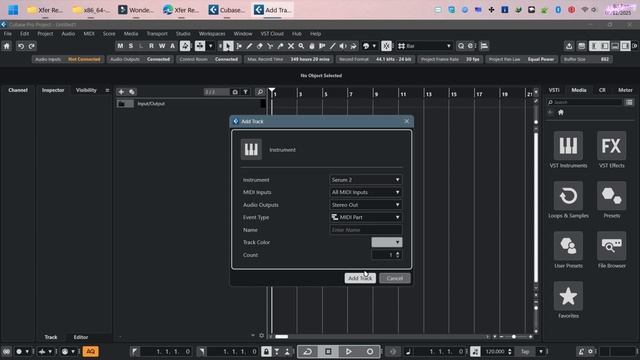Open VST Effects FX tile
This screenshot has width=640, height=360.
coord(611,146)
